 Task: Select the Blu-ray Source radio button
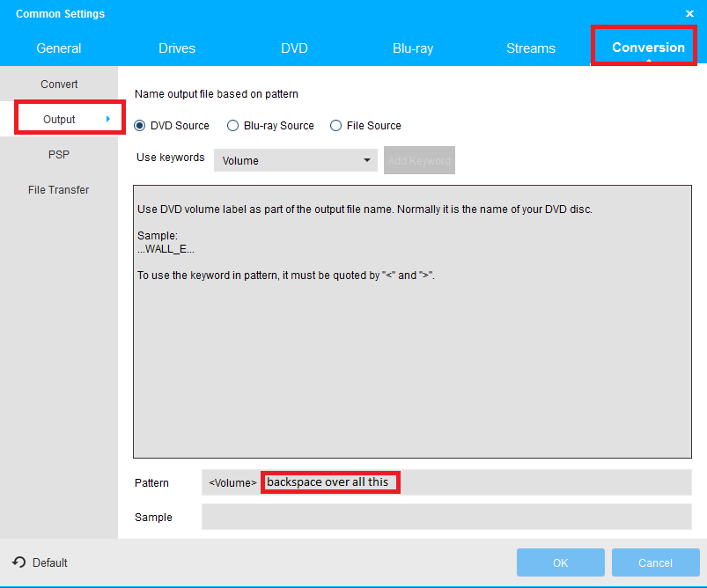[x=233, y=126]
